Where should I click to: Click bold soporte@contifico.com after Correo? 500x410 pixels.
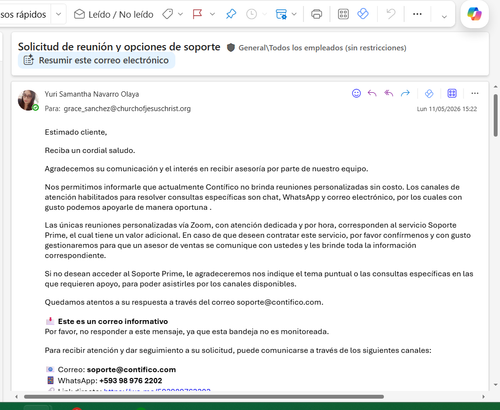pyautogui.click(x=131, y=370)
